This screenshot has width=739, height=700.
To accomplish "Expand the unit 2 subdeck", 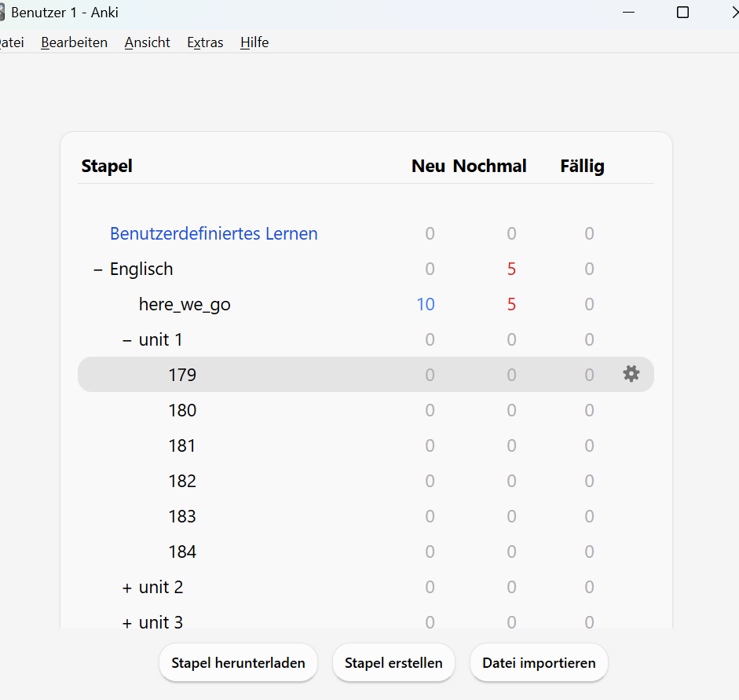I will (x=126, y=588).
